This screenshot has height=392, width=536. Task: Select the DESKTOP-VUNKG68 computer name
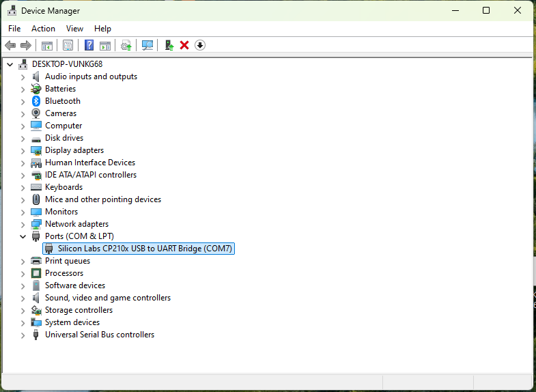pos(68,64)
